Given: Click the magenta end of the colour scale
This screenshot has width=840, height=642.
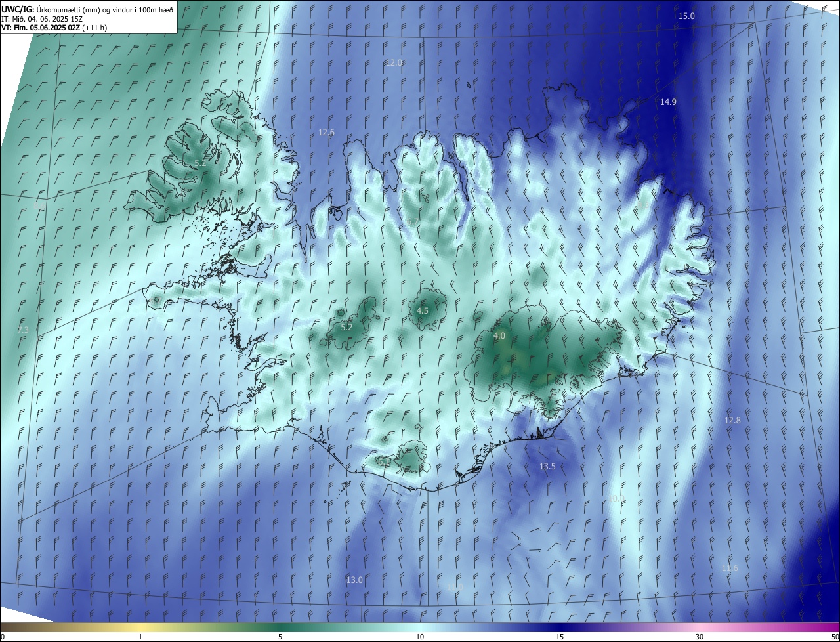Looking at the screenshot, I should [832, 627].
